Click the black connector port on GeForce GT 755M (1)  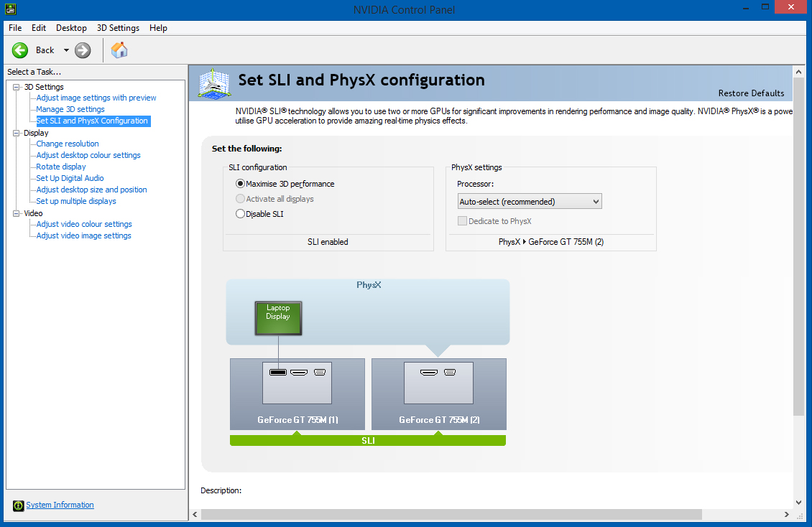[x=278, y=373]
